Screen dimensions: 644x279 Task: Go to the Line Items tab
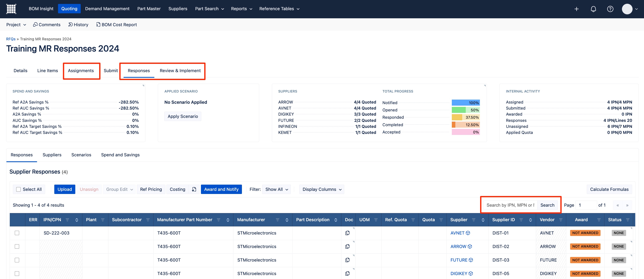click(x=47, y=71)
